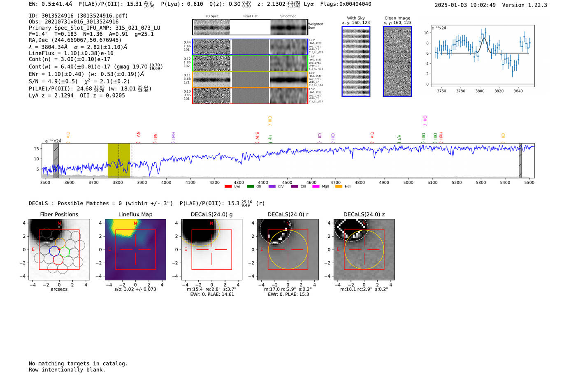The image size is (576, 392).
Task: Click the Pixel Flat column header
Action: [x=250, y=16]
